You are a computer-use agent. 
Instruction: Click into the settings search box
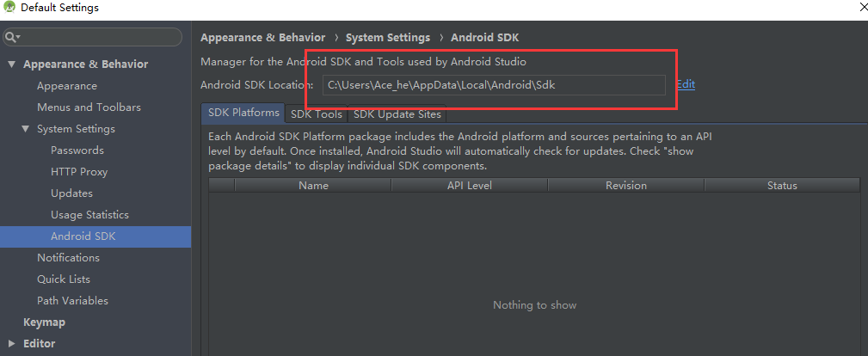coord(99,38)
